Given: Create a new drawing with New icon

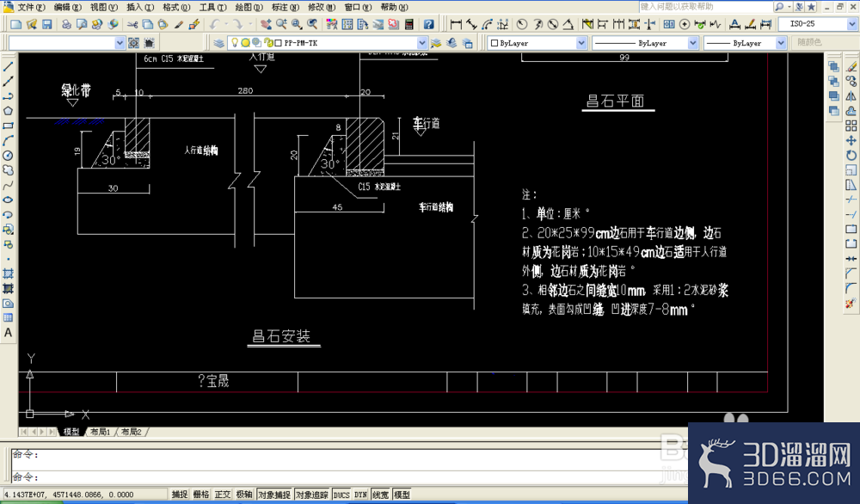Looking at the screenshot, I should point(15,24).
